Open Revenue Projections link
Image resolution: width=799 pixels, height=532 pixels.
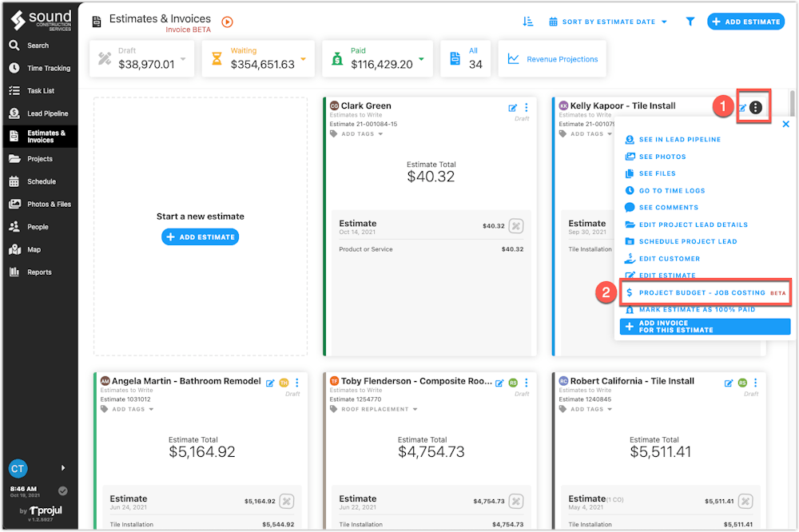pos(552,59)
